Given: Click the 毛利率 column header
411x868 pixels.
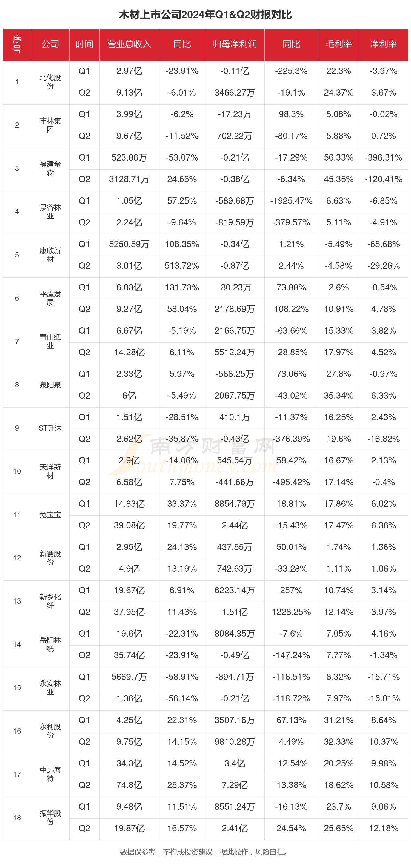Looking at the screenshot, I should click(338, 44).
